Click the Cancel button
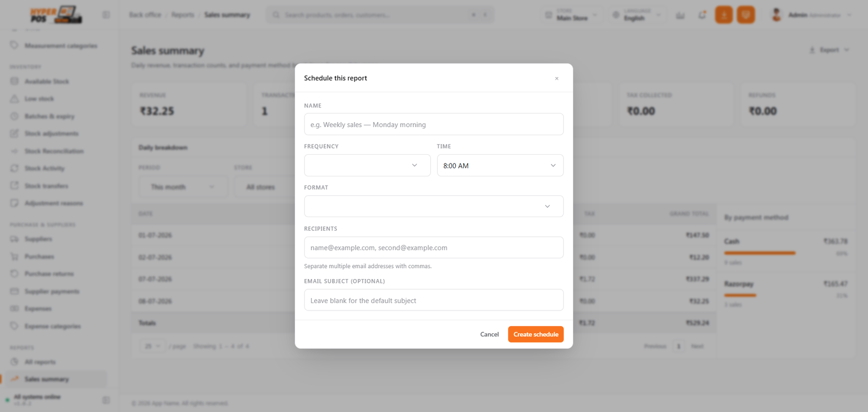Screen dimensions: 868x412 (x=489, y=334)
